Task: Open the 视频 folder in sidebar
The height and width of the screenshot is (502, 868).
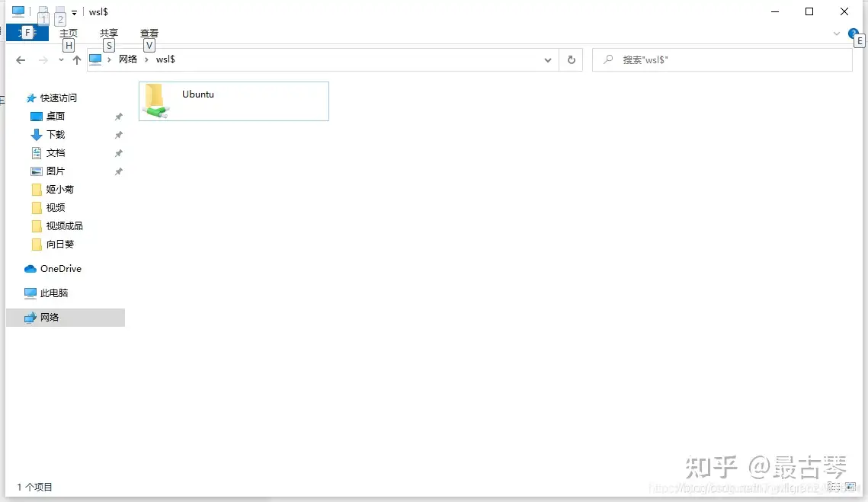Action: [x=56, y=207]
